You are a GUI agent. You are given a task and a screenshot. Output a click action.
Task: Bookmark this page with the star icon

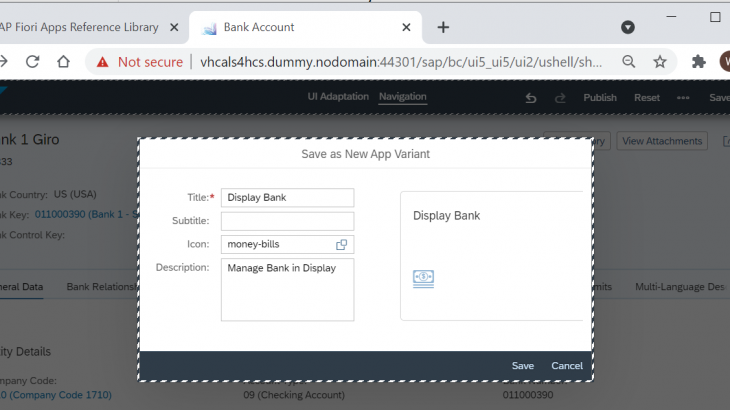pyautogui.click(x=660, y=61)
